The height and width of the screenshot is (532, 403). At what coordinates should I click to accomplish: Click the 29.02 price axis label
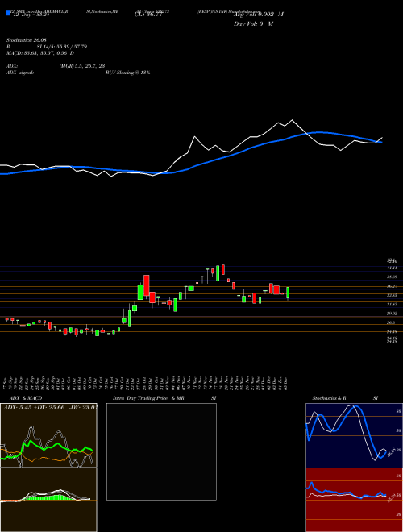click(393, 314)
